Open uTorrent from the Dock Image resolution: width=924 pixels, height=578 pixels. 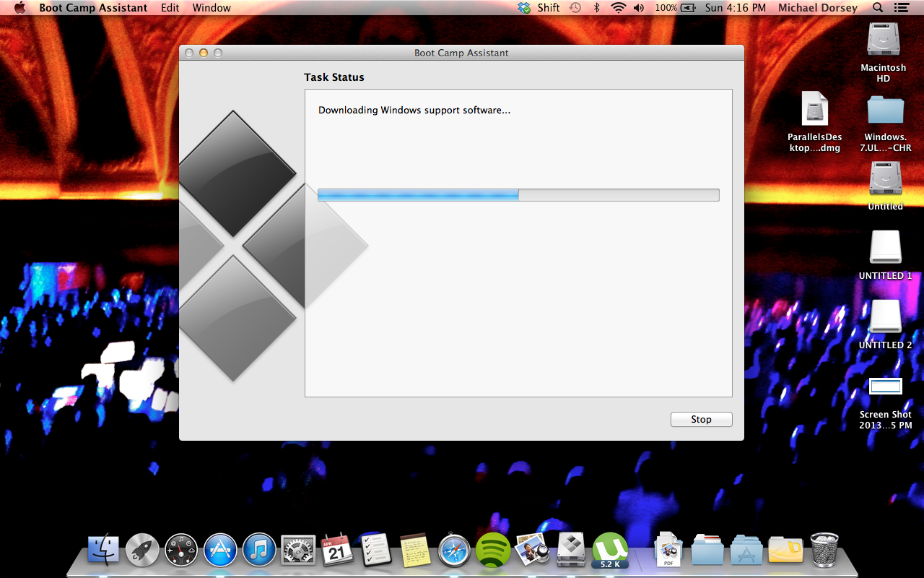[x=611, y=551]
